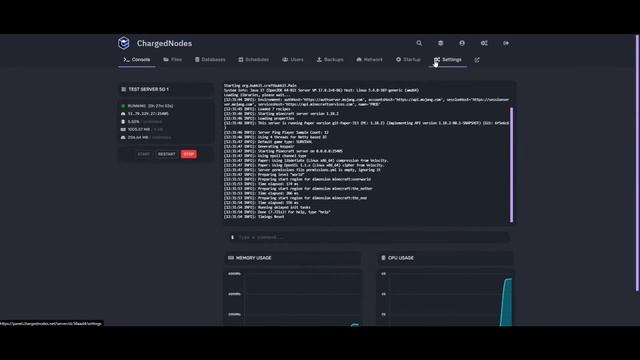Switch to the Databases tab

tap(210, 60)
